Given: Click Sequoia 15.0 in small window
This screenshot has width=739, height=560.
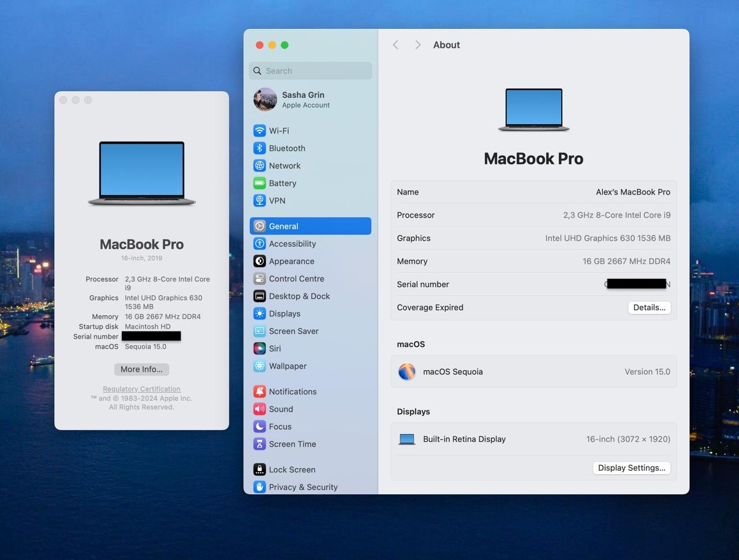Looking at the screenshot, I should [145, 347].
